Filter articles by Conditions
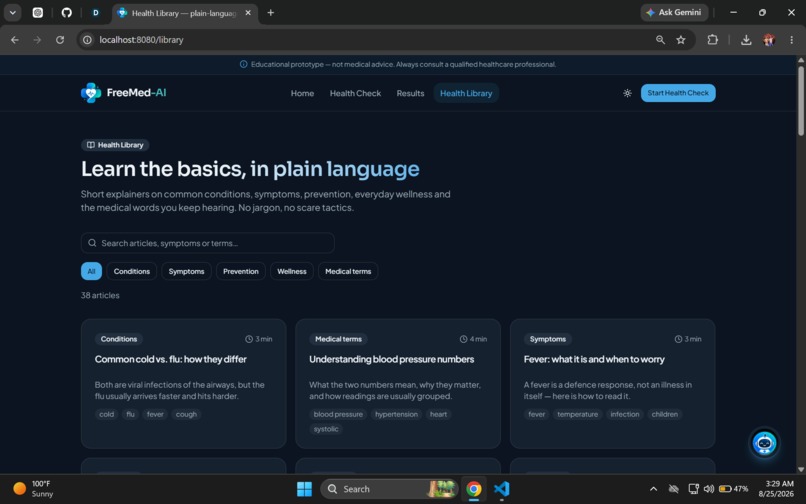 pyautogui.click(x=132, y=271)
